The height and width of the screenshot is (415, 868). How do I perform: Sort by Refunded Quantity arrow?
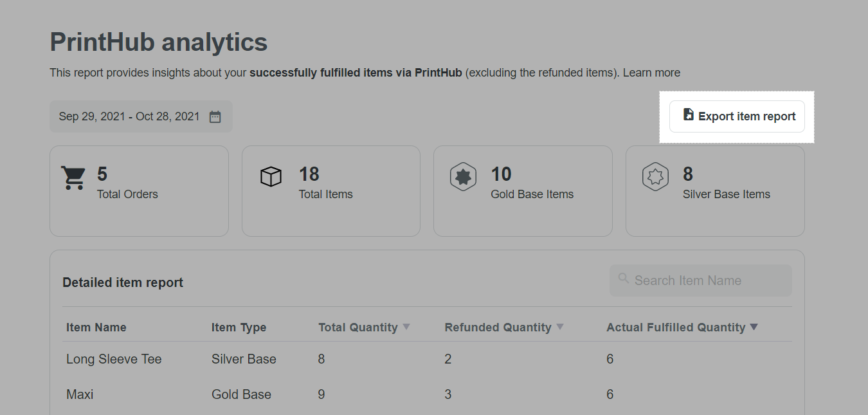[x=560, y=327]
